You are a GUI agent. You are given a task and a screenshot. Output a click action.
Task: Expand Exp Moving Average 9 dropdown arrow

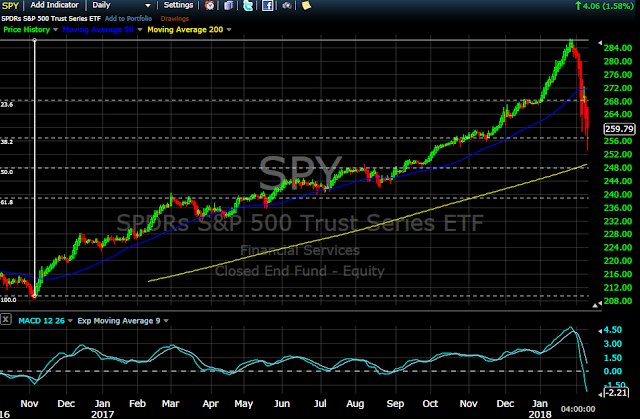pyautogui.click(x=166, y=321)
